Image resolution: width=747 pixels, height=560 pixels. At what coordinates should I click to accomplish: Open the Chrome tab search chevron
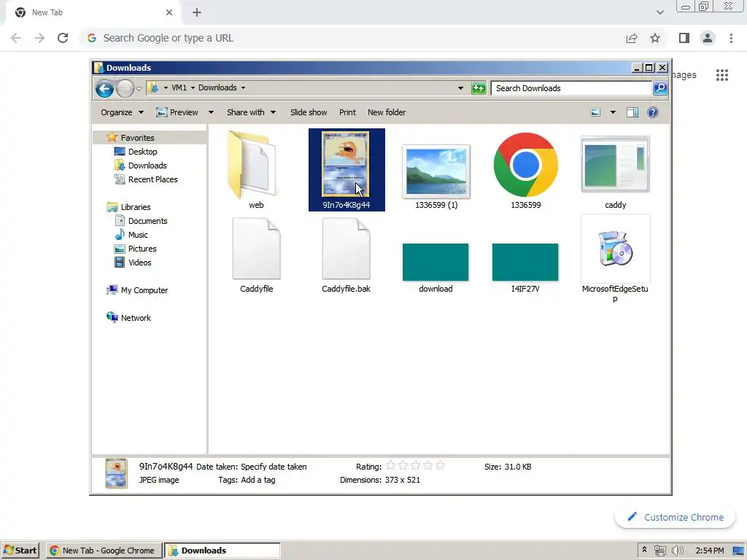coord(659,12)
